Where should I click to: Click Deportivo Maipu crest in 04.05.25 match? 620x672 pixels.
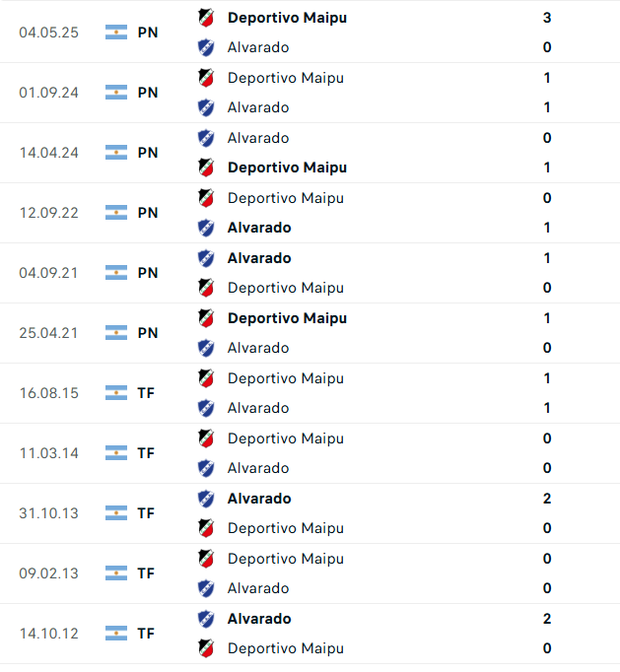(206, 18)
